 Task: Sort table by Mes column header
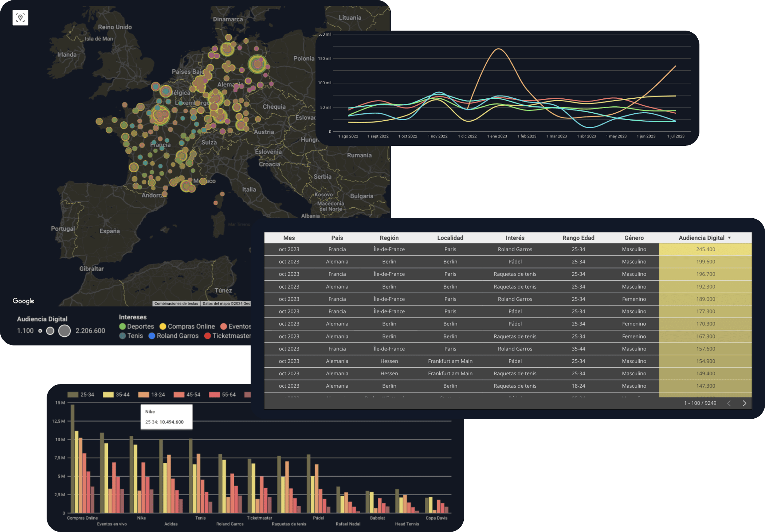[x=289, y=238]
